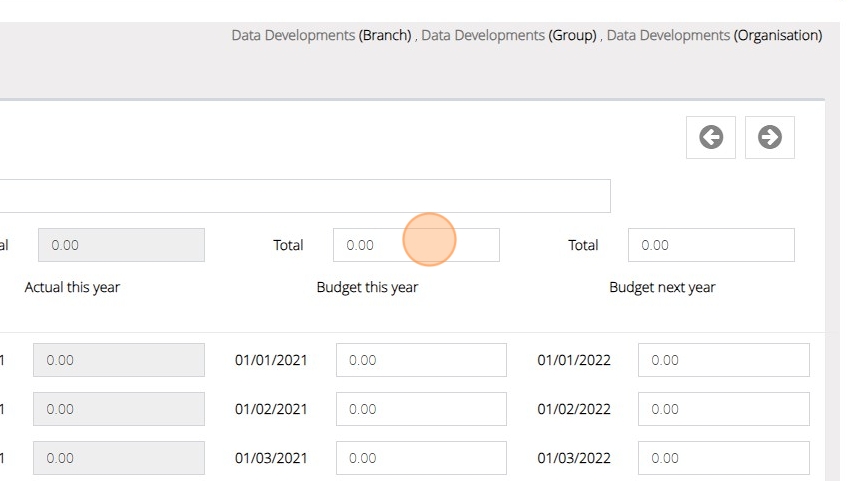Click the greyed Total field for Actual this year
Viewport: 860px width, 481px height.
tap(121, 245)
